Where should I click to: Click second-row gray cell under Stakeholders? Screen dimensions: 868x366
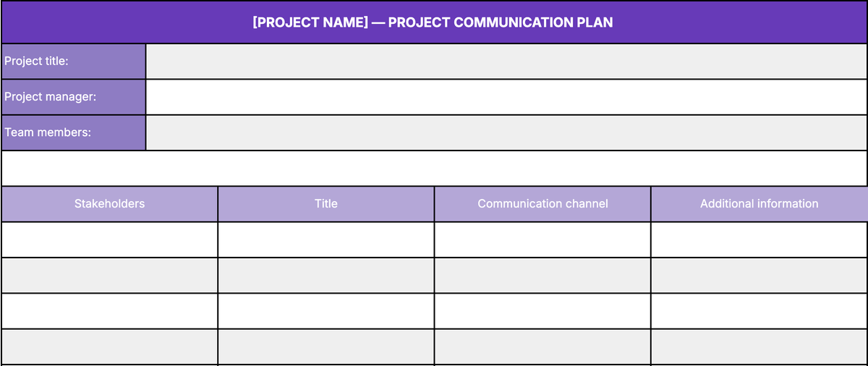click(109, 275)
